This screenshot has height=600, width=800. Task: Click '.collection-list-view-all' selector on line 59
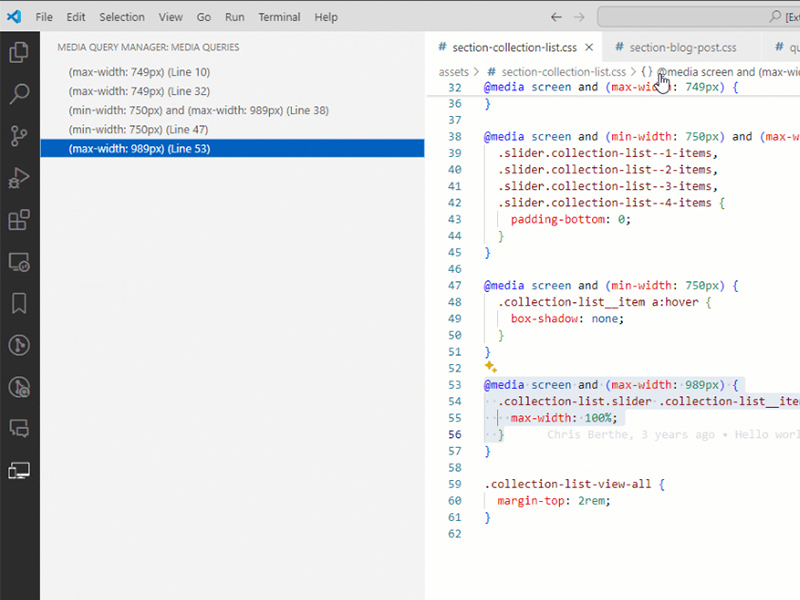567,484
